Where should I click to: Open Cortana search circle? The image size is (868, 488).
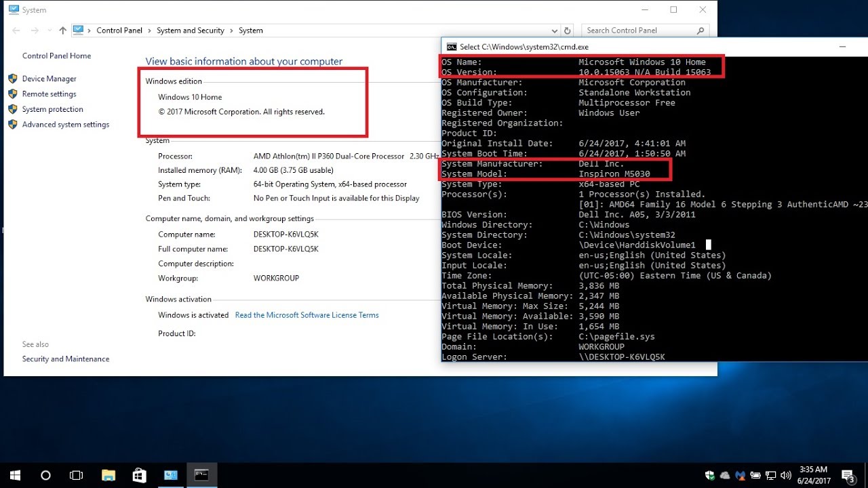click(x=45, y=475)
